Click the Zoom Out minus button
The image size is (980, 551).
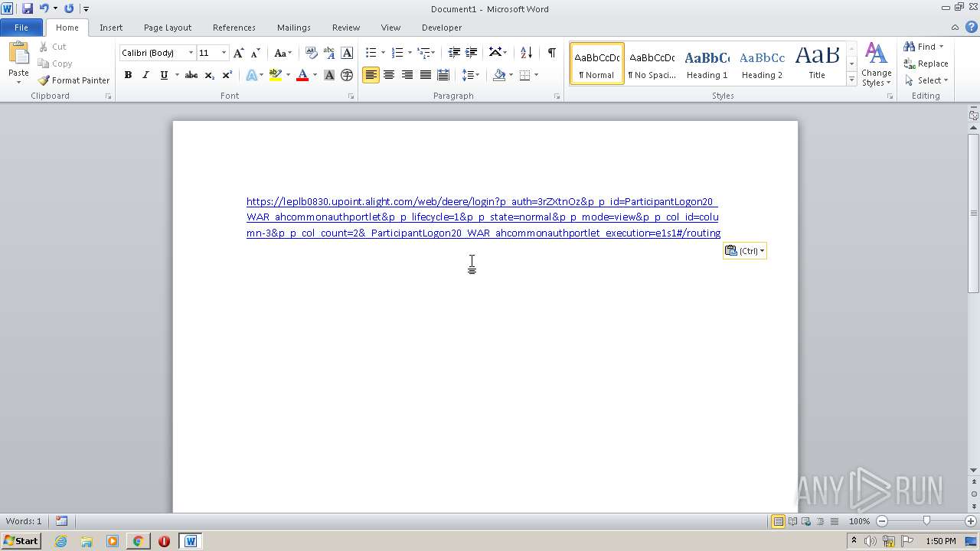tap(882, 521)
